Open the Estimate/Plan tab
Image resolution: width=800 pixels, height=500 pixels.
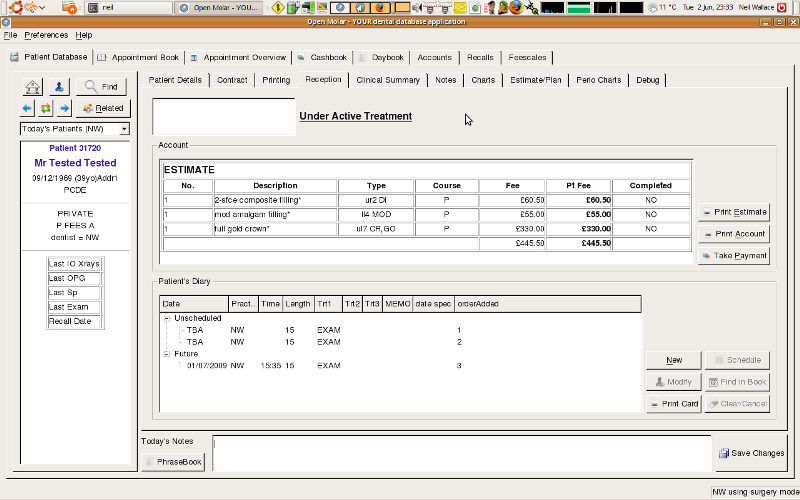point(536,80)
